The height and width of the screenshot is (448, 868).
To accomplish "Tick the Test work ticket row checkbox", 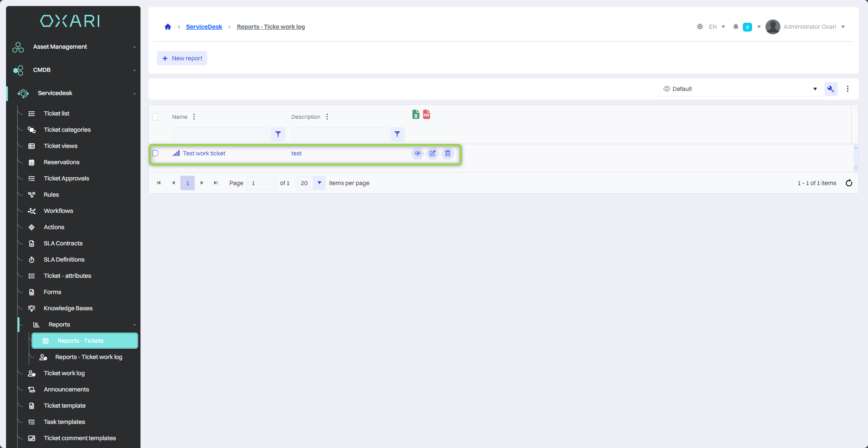I will [x=155, y=154].
